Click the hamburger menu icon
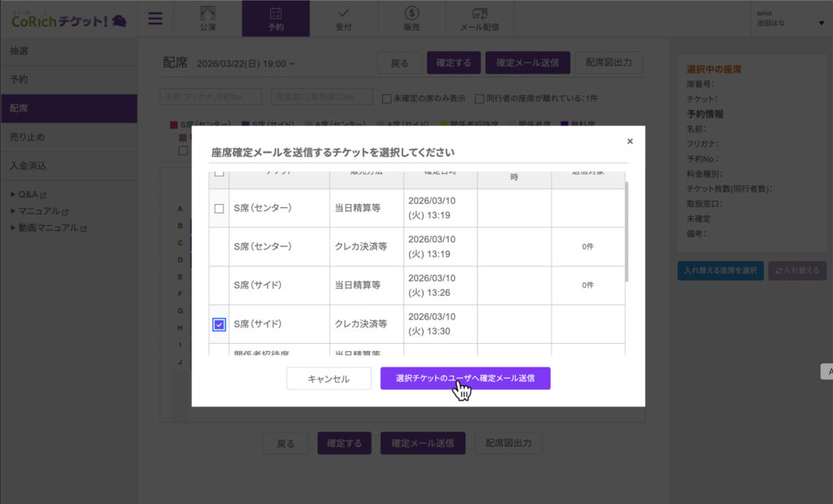This screenshot has width=833, height=504. pyautogui.click(x=155, y=19)
